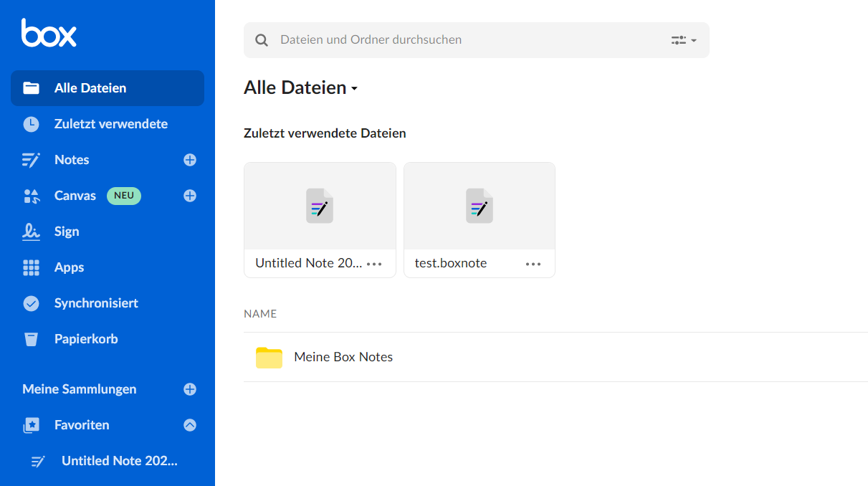Image resolution: width=868 pixels, height=486 pixels.
Task: Open the Untitled Note under Favoriten
Action: coord(119,461)
